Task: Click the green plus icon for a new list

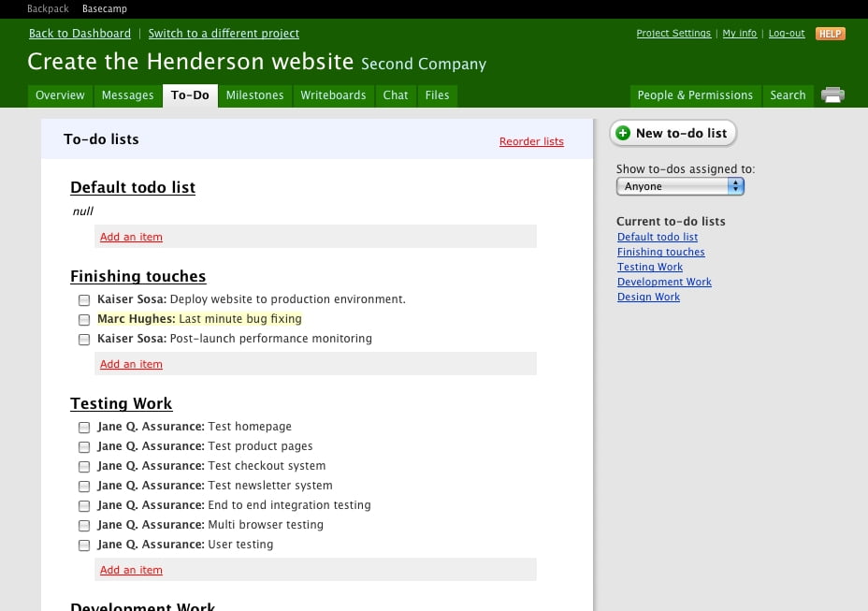Action: click(623, 133)
